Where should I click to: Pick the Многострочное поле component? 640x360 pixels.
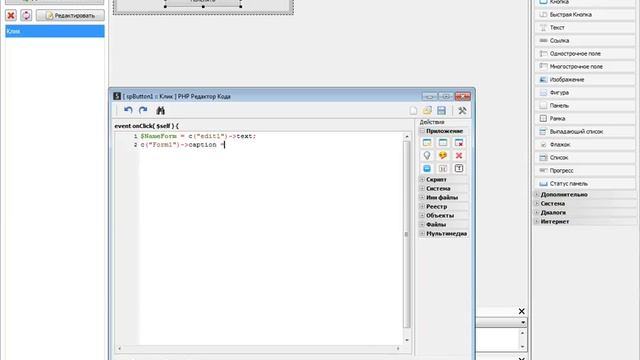(x=585, y=67)
